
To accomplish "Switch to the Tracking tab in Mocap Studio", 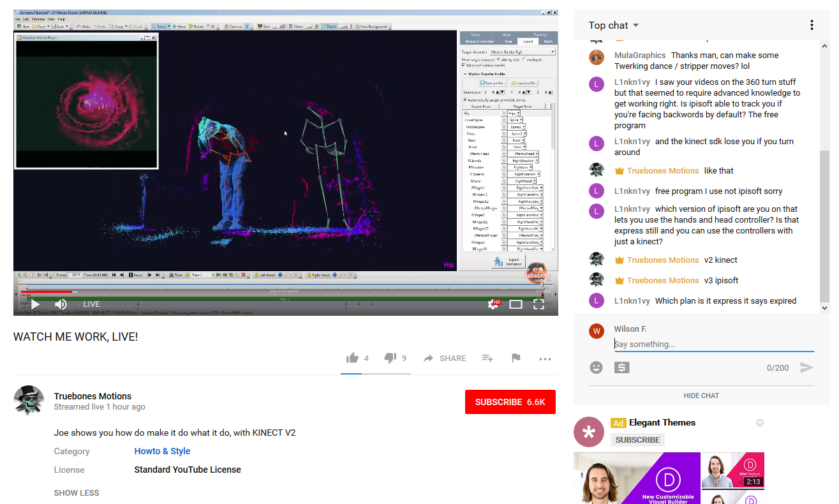I will pyautogui.click(x=540, y=34).
